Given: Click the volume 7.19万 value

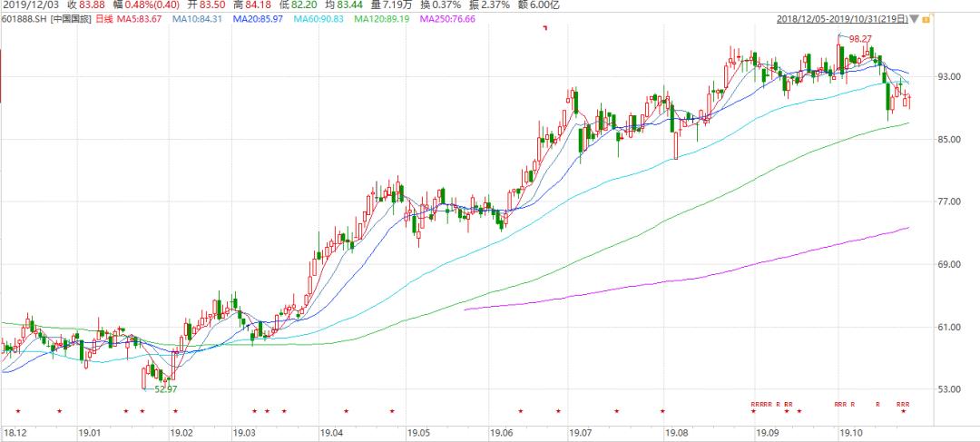Looking at the screenshot, I should point(397,5).
